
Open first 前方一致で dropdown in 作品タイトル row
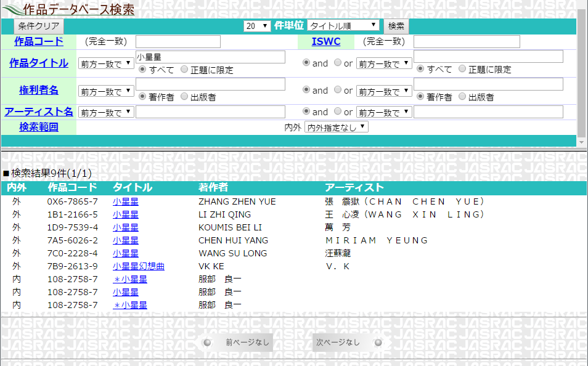(x=106, y=63)
